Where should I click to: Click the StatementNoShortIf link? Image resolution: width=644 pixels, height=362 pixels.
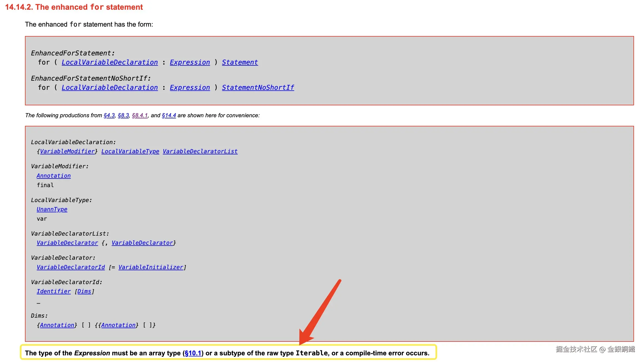coord(258,88)
